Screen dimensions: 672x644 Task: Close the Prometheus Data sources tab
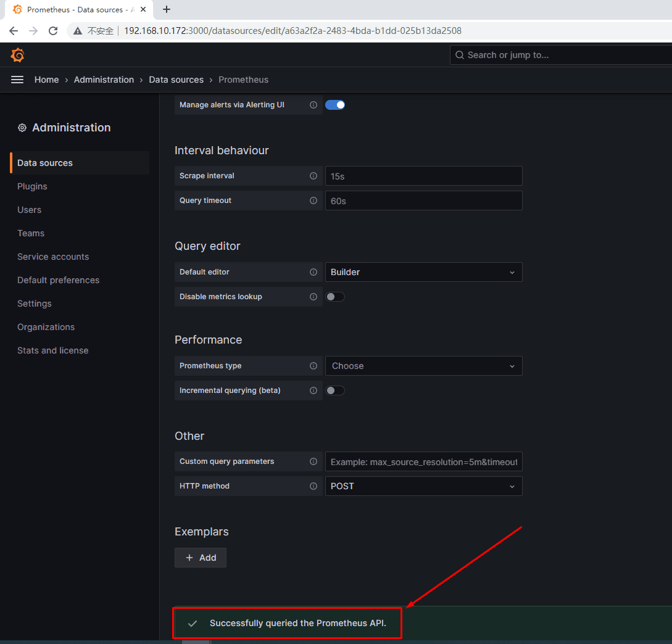point(143,9)
